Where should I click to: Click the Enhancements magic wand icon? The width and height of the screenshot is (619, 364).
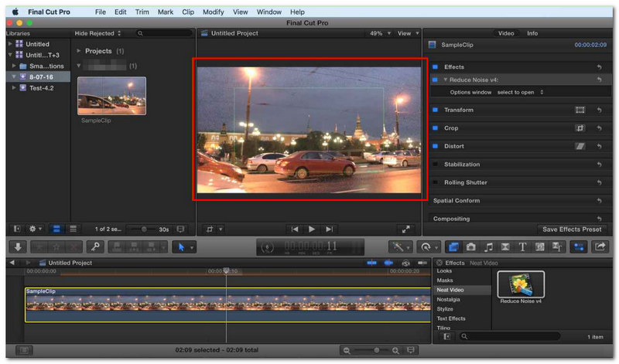coord(398,247)
